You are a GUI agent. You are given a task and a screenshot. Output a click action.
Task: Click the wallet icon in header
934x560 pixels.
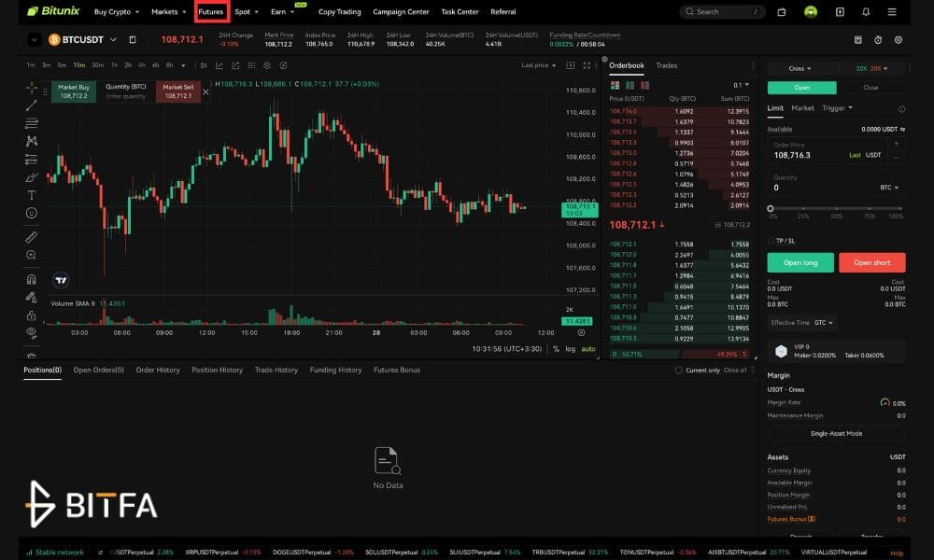(x=782, y=12)
